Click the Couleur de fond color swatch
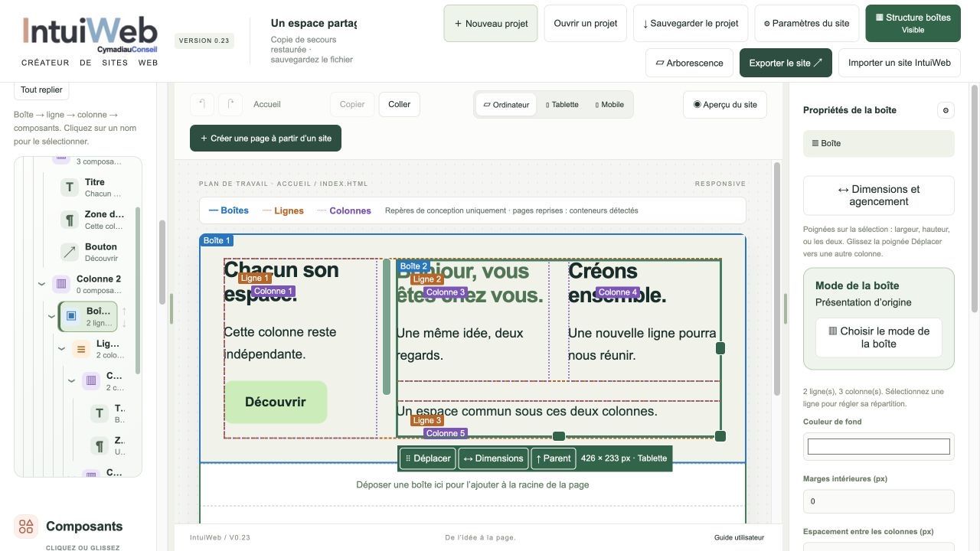Image resolution: width=980 pixels, height=551 pixels. pos(879,447)
